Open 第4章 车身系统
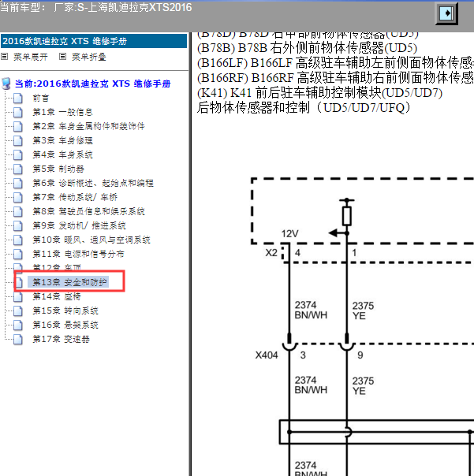Viewport: 474px width, 476px height. coord(62,154)
